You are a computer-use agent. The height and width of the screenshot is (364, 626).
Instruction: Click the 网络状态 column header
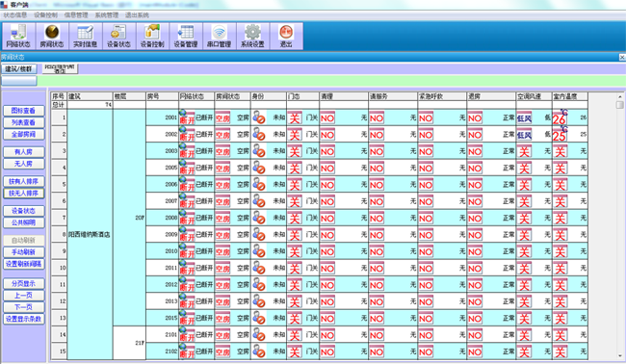(x=196, y=96)
